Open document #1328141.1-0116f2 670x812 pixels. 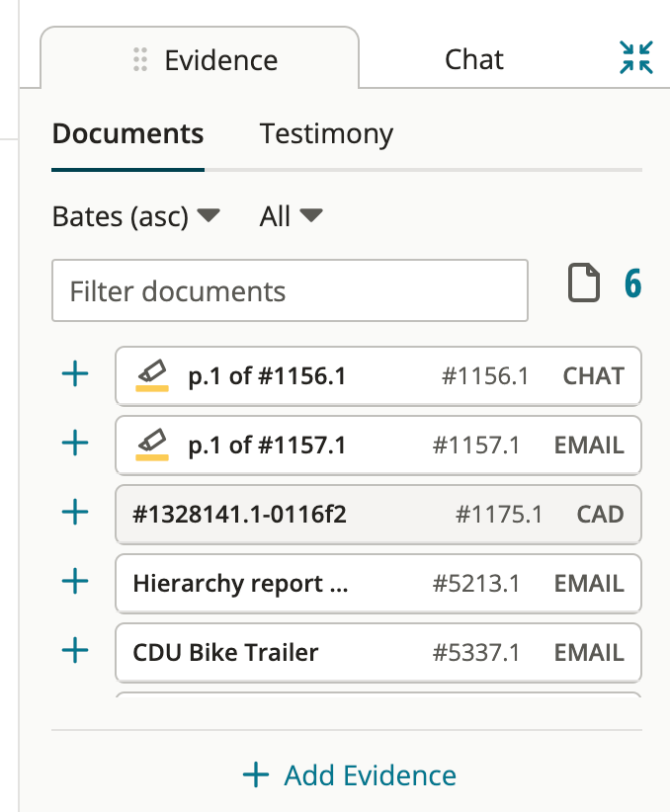coord(378,515)
